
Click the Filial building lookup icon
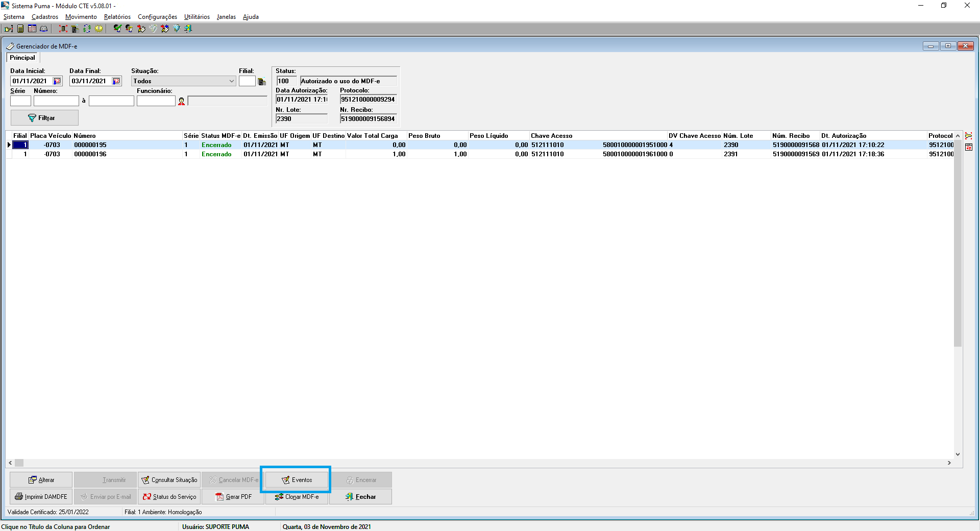coord(262,82)
